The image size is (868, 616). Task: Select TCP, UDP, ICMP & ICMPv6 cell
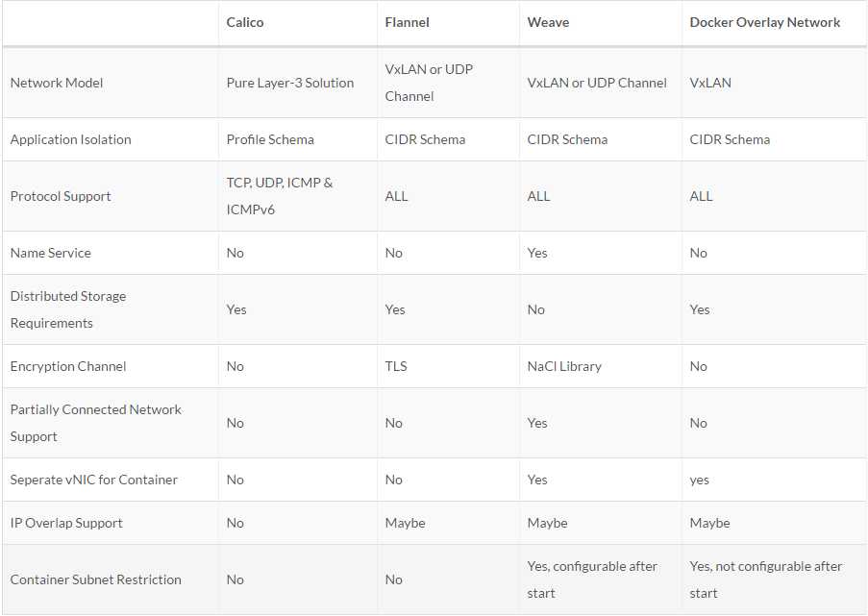tap(279, 196)
